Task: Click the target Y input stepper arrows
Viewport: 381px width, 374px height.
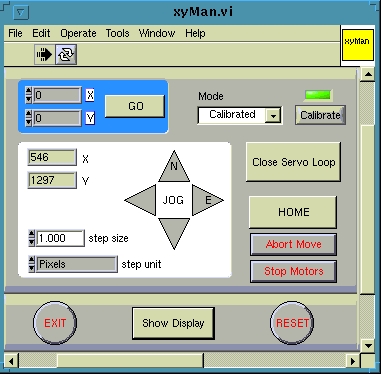Action: 29,118
